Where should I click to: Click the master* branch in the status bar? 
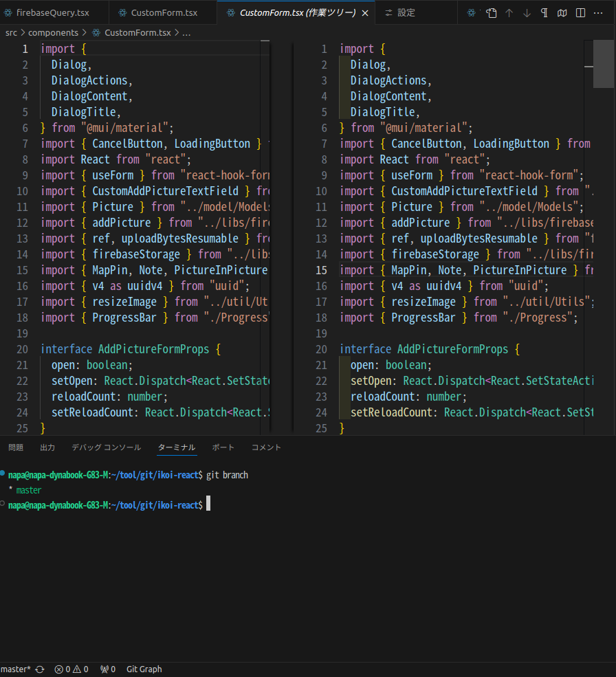(x=16, y=669)
